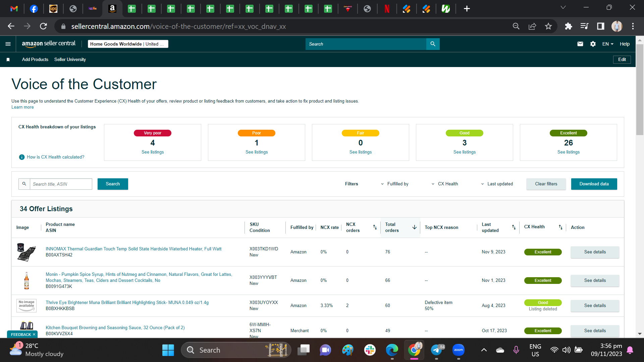Expand the CX Health filter
The image size is (644, 362).
(x=445, y=184)
